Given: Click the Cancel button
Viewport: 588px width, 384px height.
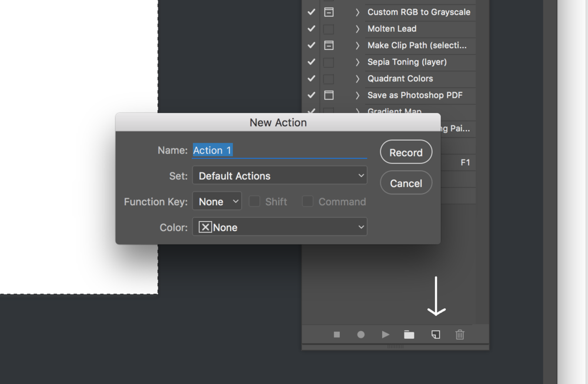Looking at the screenshot, I should [406, 183].
